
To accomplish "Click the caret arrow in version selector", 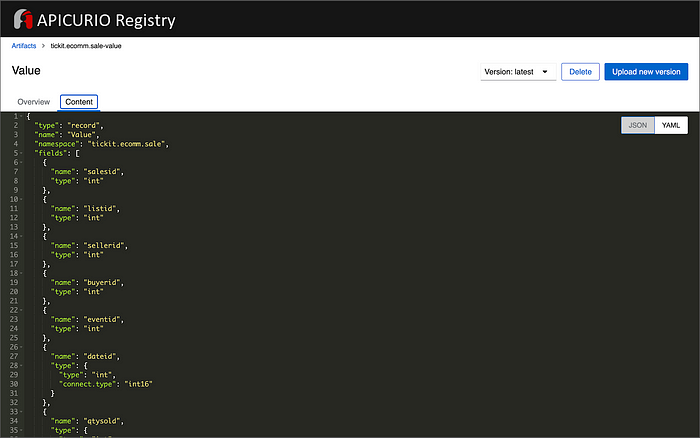I will (x=545, y=72).
